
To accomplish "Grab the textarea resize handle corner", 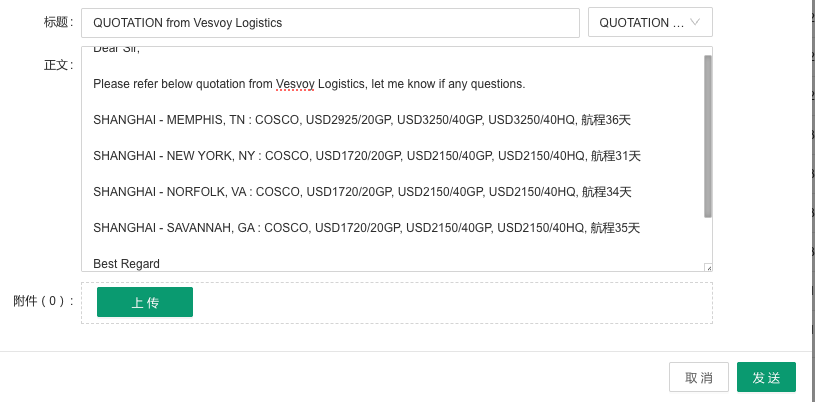I will 708,267.
